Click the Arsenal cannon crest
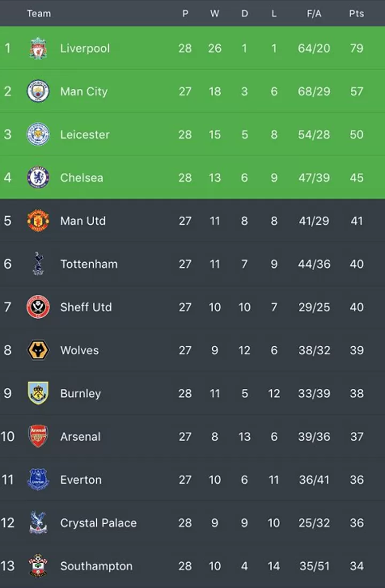This screenshot has width=385, height=588. (38, 436)
